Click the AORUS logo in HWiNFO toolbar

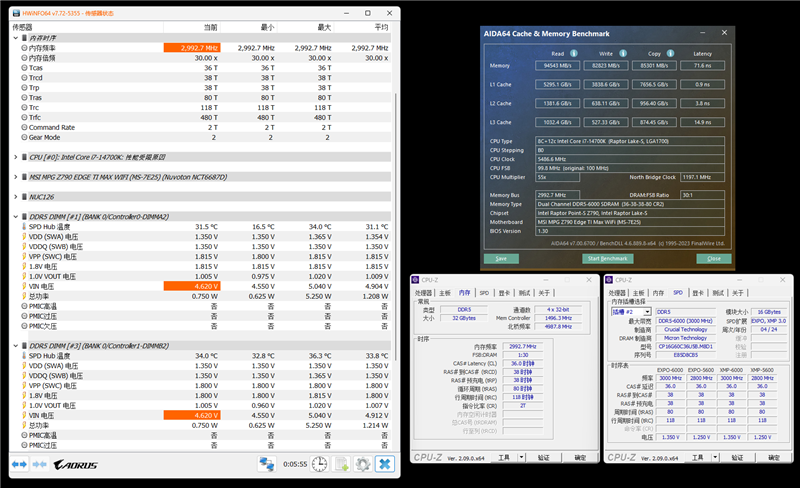pyautogui.click(x=76, y=465)
